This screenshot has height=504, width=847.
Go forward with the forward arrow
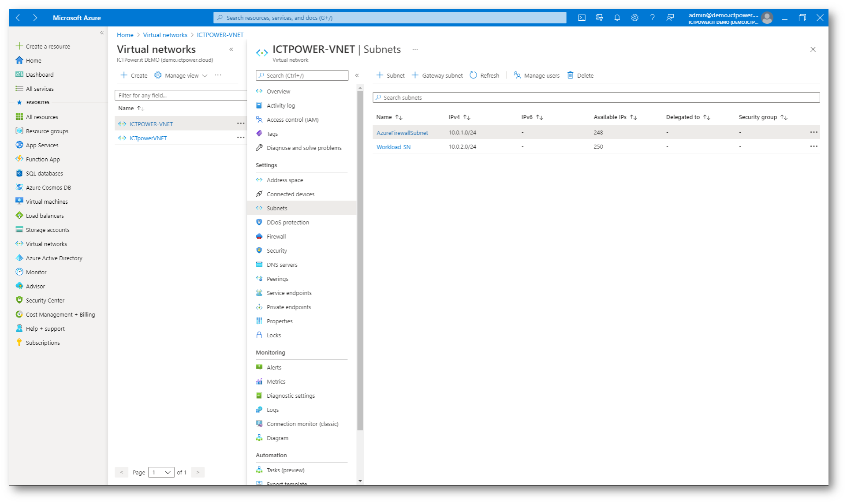click(x=35, y=18)
